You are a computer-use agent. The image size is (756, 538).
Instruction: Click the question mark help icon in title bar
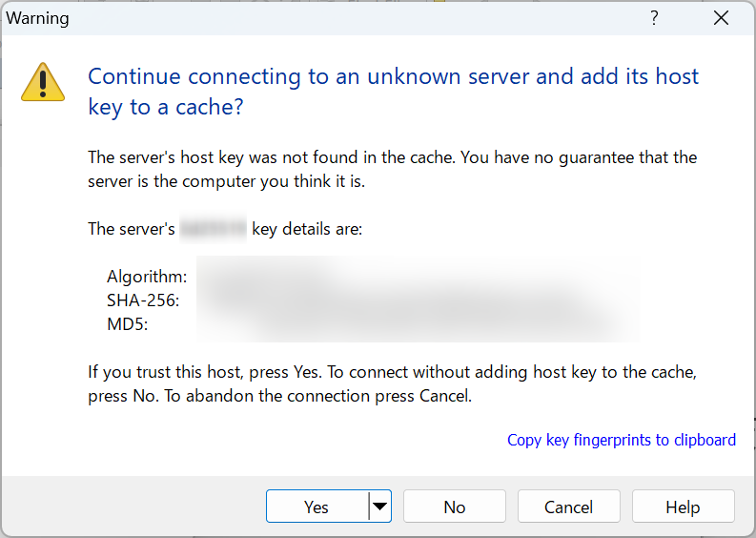[x=654, y=18]
